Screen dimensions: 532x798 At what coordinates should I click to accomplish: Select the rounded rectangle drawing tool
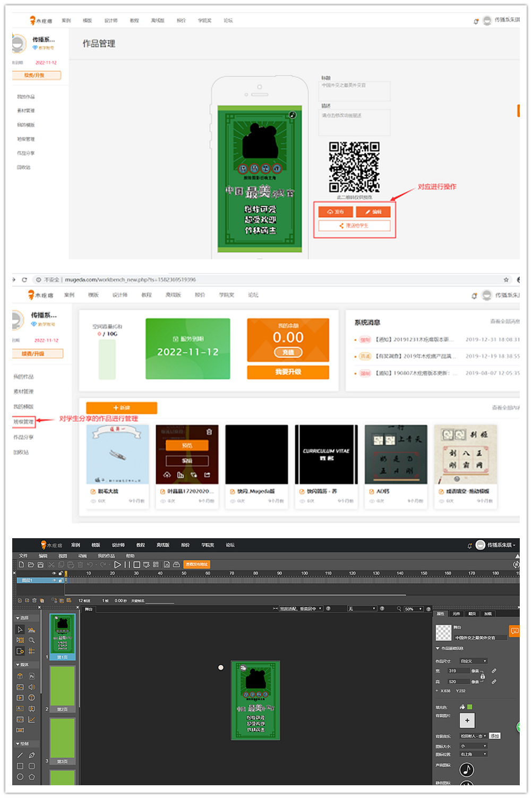[32, 766]
